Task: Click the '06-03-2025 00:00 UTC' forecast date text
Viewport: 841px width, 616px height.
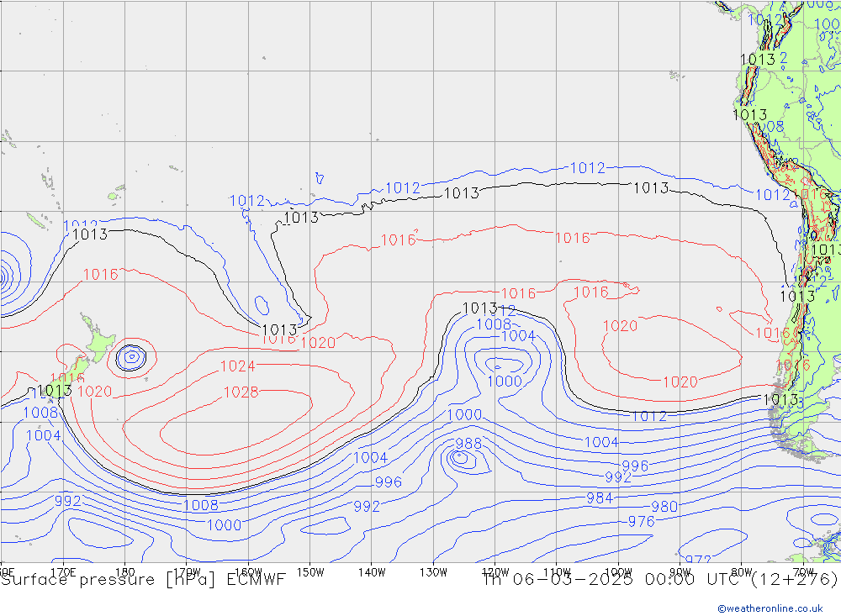Action: click(x=624, y=580)
